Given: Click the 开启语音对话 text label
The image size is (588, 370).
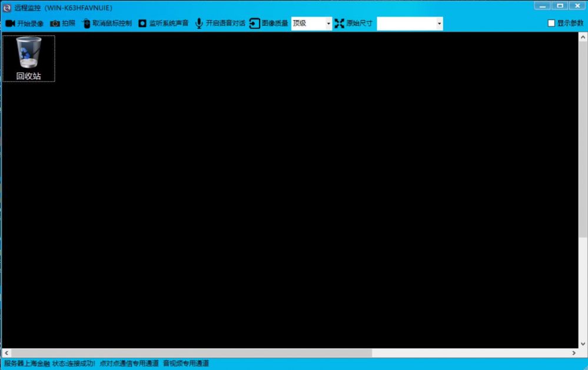Looking at the screenshot, I should pos(225,24).
